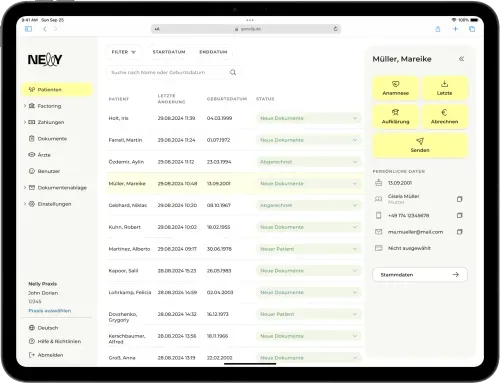Set the STARTDATUM filter

click(x=169, y=52)
